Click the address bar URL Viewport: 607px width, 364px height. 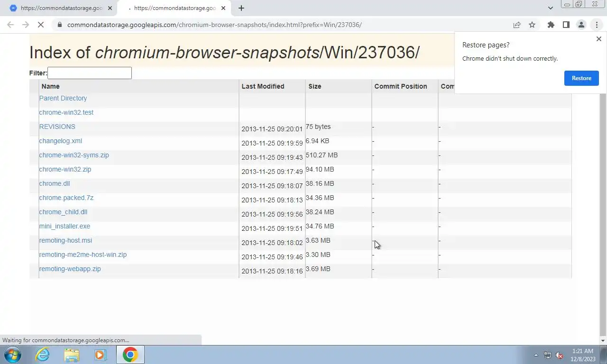(214, 25)
